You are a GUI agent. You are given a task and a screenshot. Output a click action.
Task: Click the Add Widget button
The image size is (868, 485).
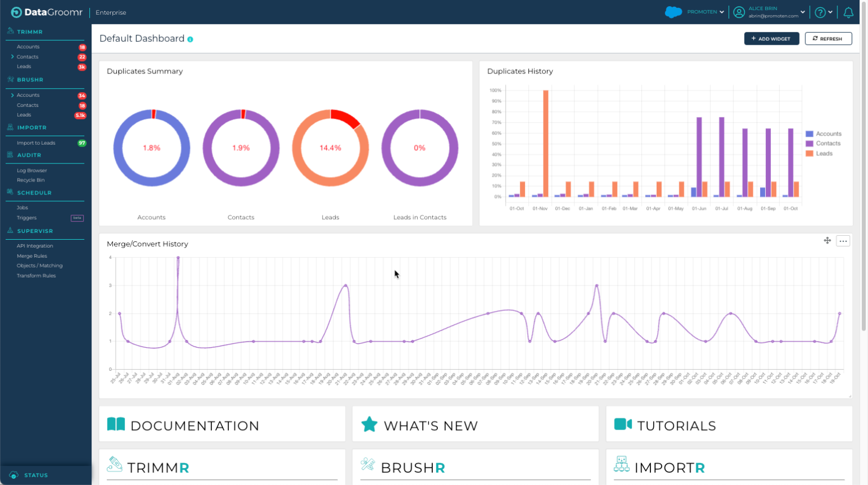[771, 38]
